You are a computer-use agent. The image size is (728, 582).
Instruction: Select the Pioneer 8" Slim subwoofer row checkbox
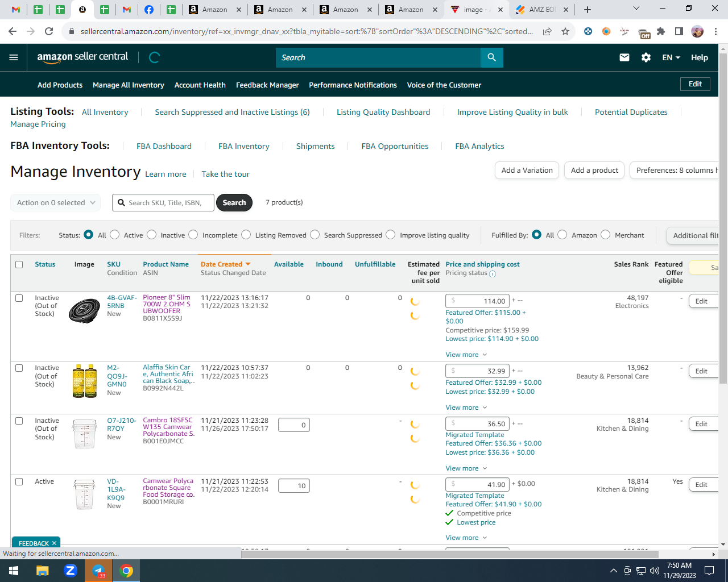(x=19, y=298)
